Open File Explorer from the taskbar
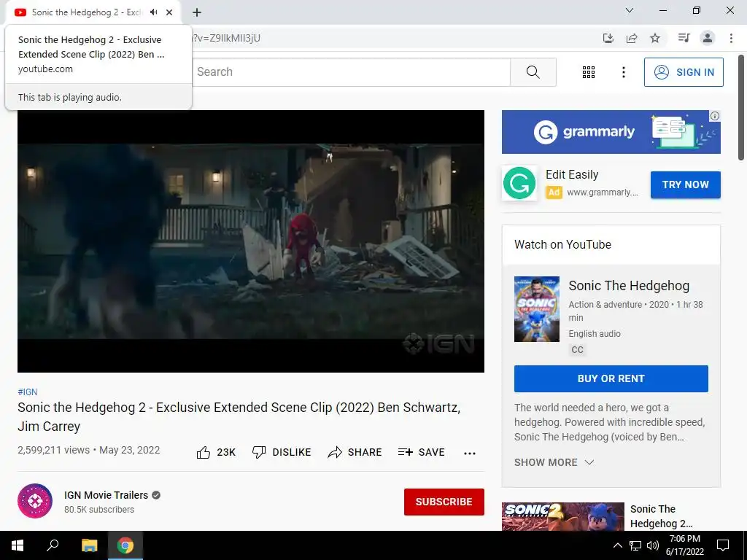 coord(89,545)
